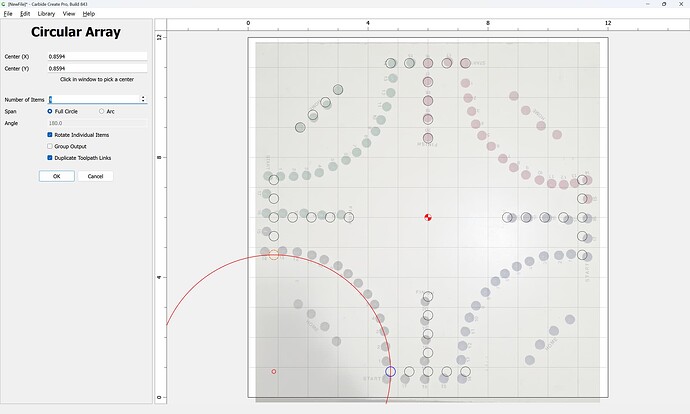Click the horizontal ruler at mark 4
This screenshot has width=690, height=414.
(x=368, y=23)
